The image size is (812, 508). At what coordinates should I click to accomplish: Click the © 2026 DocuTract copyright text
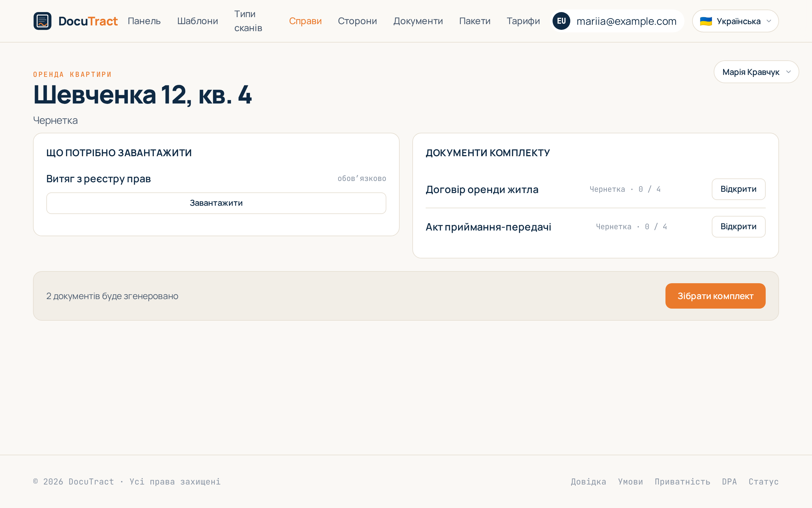click(x=127, y=481)
